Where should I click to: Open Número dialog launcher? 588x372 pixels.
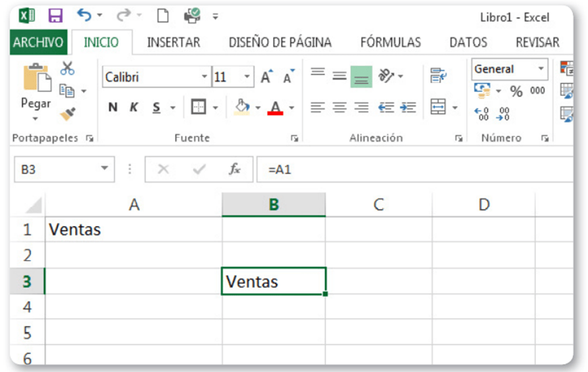coord(545,139)
